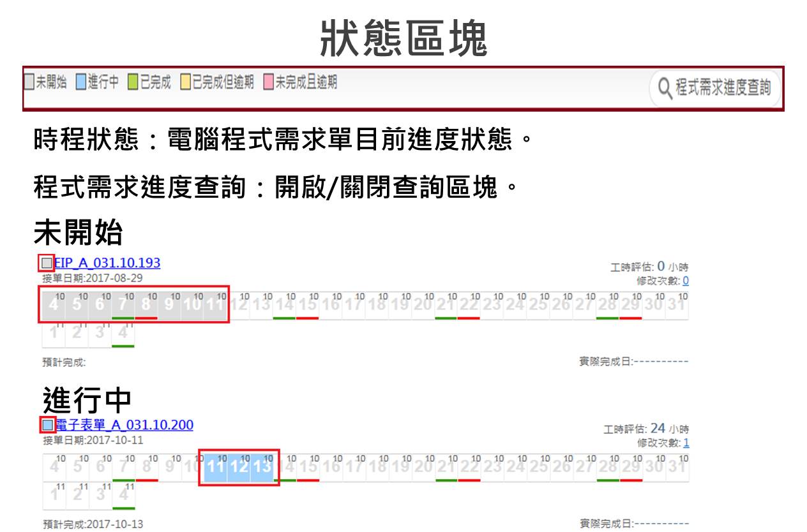The width and height of the screenshot is (807, 532).
Task: Click the blue 進行中 legend swatch
Action: click(81, 82)
